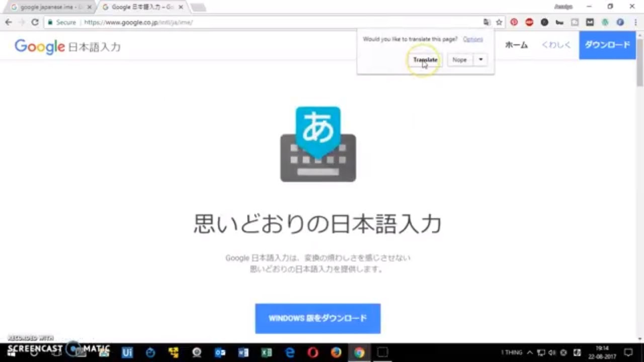
Task: Click the black 'M' extension icon
Action: coord(590,22)
